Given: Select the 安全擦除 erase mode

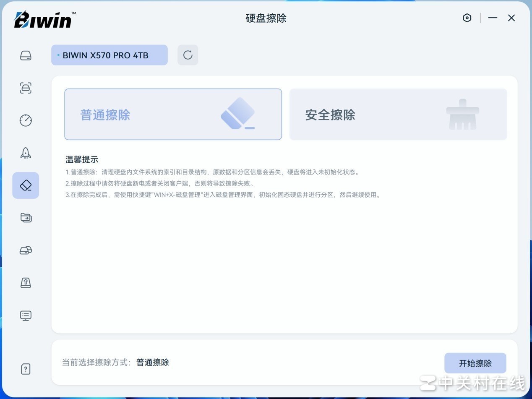Looking at the screenshot, I should coord(398,114).
